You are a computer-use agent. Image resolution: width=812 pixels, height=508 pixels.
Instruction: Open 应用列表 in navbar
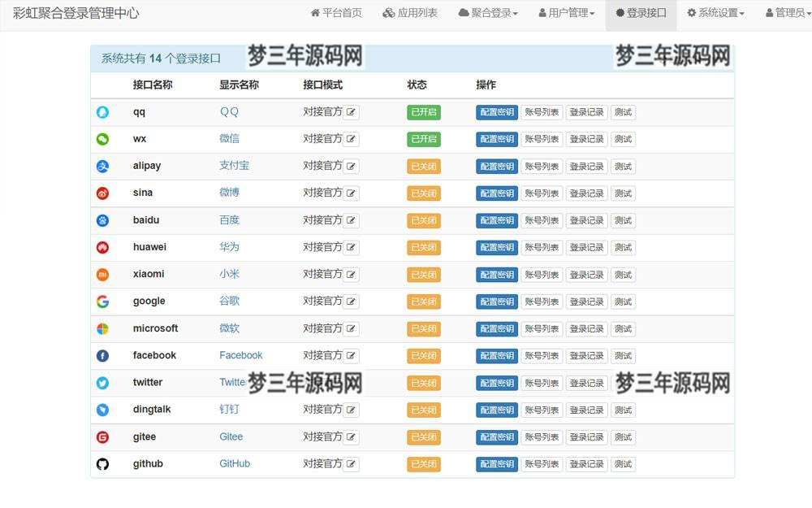[x=410, y=14]
